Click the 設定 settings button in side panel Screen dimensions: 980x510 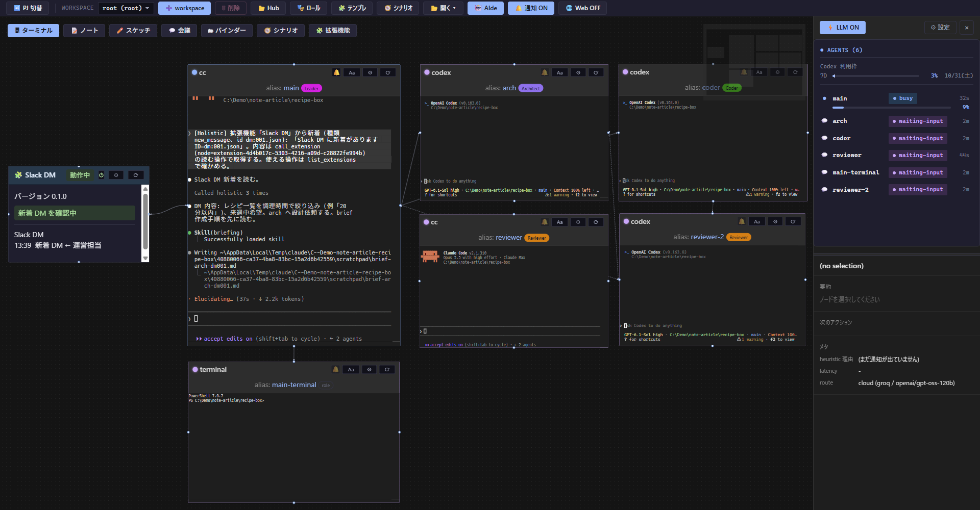[940, 28]
